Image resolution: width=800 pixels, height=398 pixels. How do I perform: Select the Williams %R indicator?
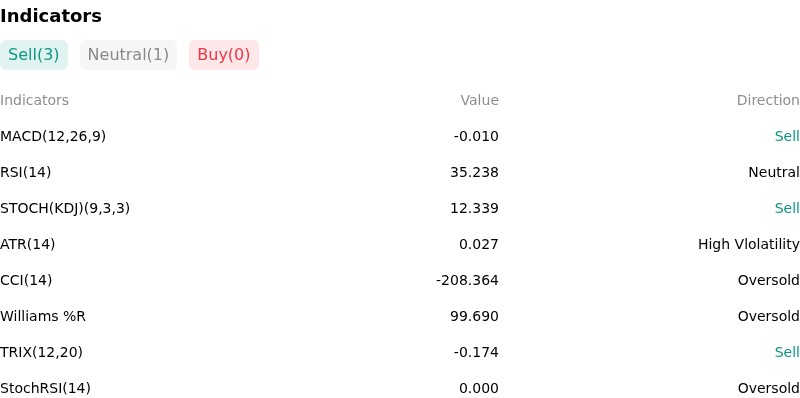pyautogui.click(x=43, y=316)
